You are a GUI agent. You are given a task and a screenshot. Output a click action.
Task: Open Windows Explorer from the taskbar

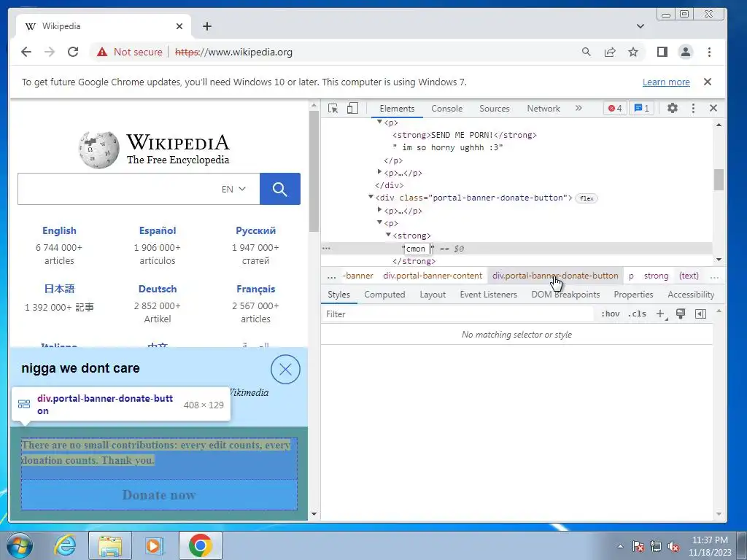point(110,545)
